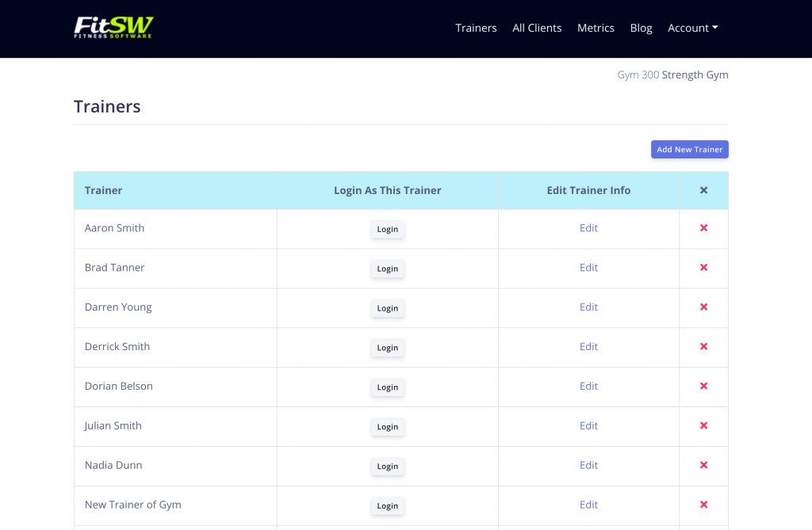Delete Nadia Dunn with red X icon
The height and width of the screenshot is (530, 812).
(x=703, y=465)
